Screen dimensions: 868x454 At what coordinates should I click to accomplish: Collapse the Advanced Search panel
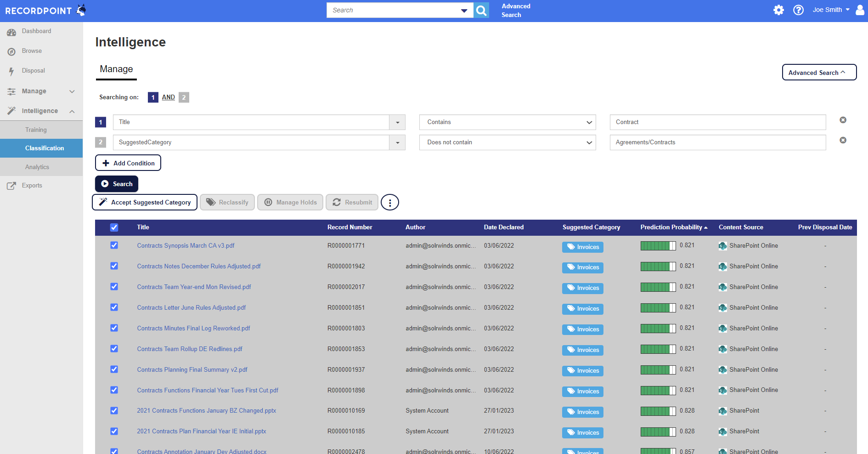819,72
